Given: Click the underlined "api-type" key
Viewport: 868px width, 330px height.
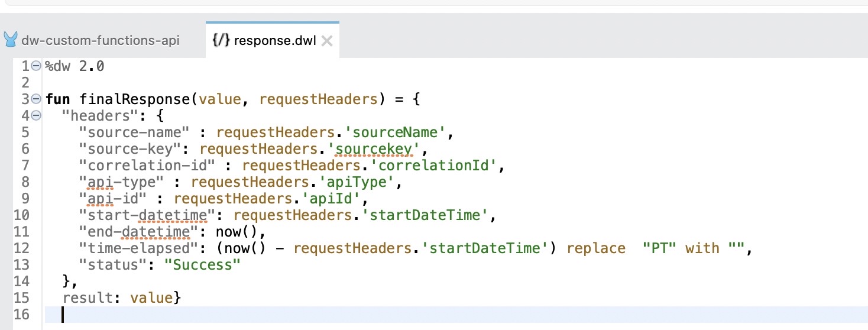Looking at the screenshot, I should pos(127,182).
